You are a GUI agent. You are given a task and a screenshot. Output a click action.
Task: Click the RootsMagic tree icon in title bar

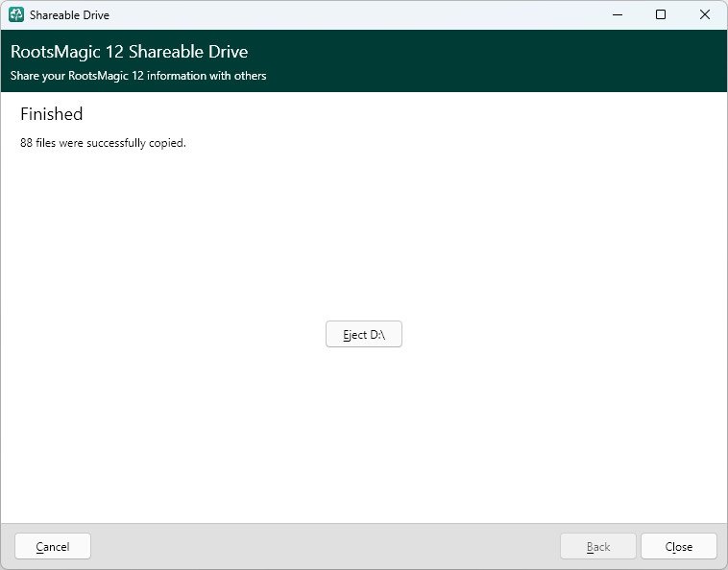16,14
